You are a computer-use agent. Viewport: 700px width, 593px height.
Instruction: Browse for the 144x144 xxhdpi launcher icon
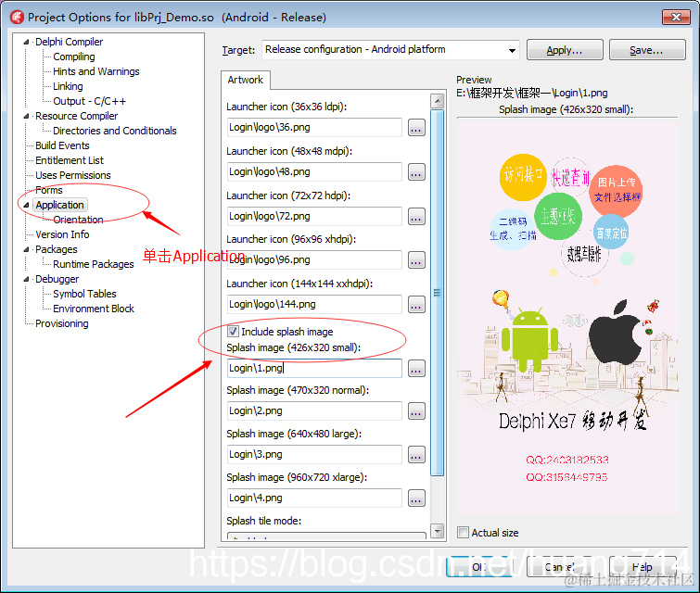(x=416, y=305)
